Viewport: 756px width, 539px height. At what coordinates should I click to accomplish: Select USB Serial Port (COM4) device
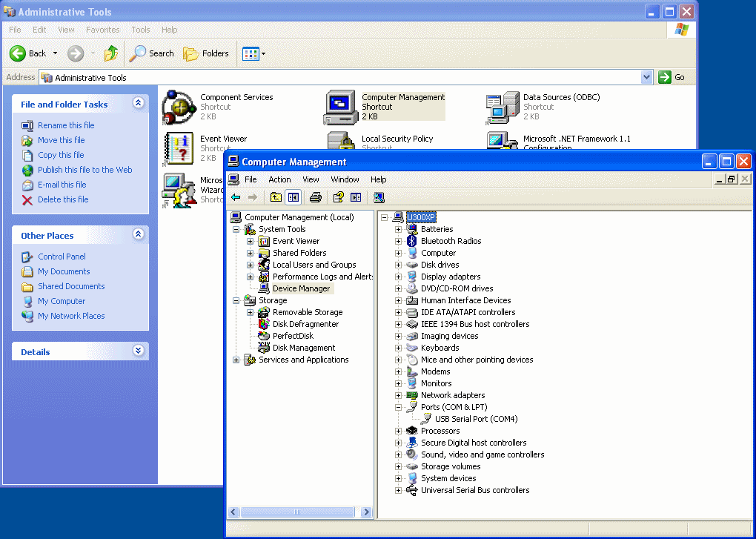477,419
